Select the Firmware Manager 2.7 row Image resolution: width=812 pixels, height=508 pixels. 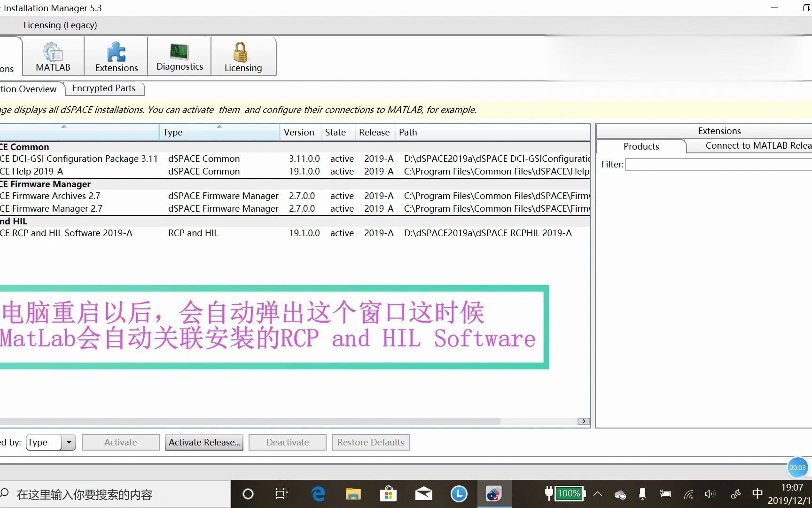(x=295, y=208)
